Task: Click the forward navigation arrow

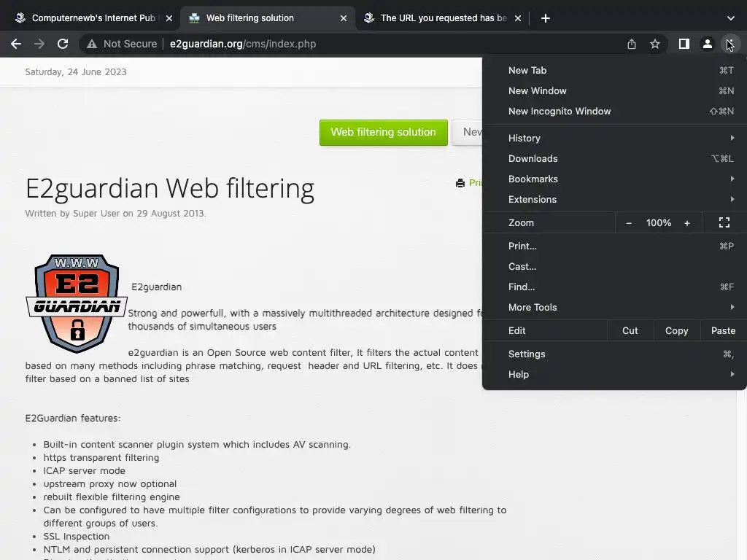Action: pyautogui.click(x=39, y=44)
